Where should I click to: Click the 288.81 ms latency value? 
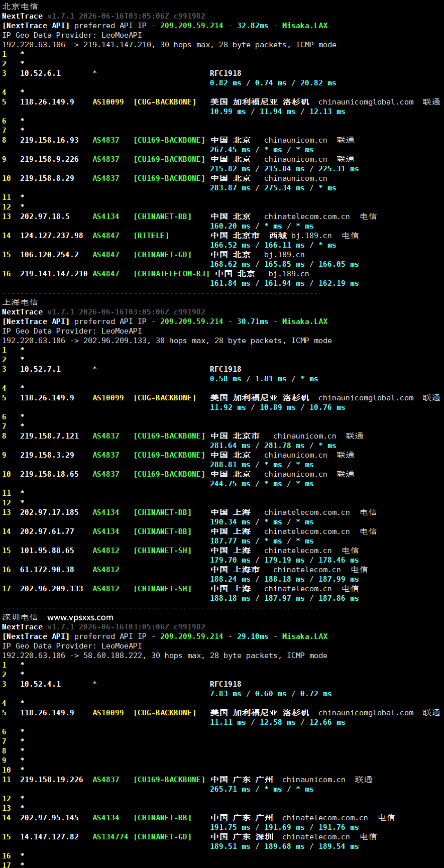[230, 465]
